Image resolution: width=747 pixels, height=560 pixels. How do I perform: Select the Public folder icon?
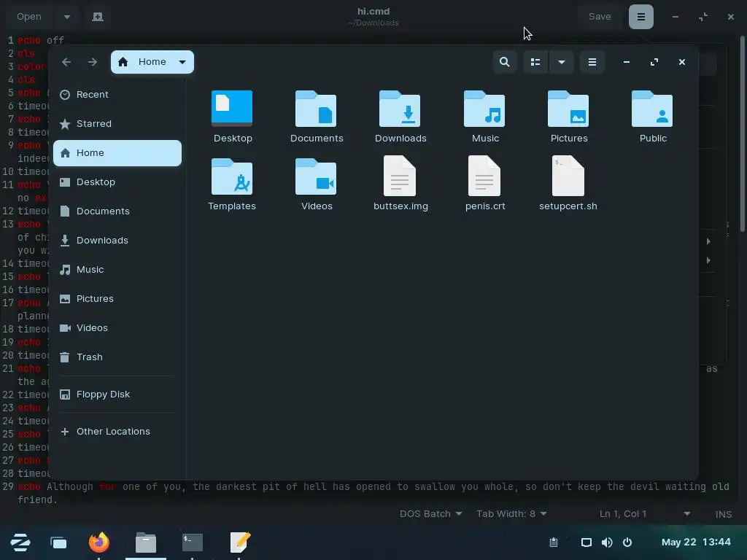point(652,109)
